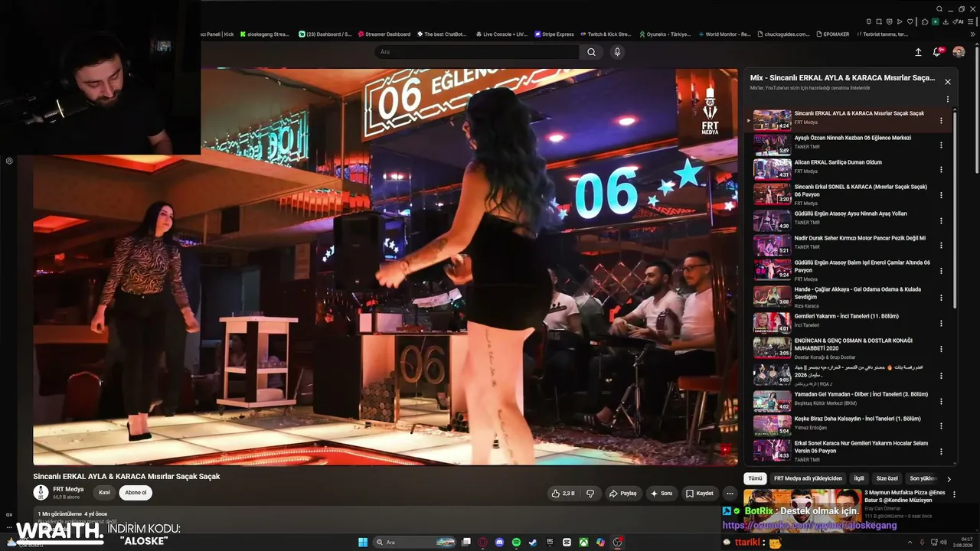980x551 pixels.
Task: Select the İlgili filter chip
Action: click(x=859, y=478)
